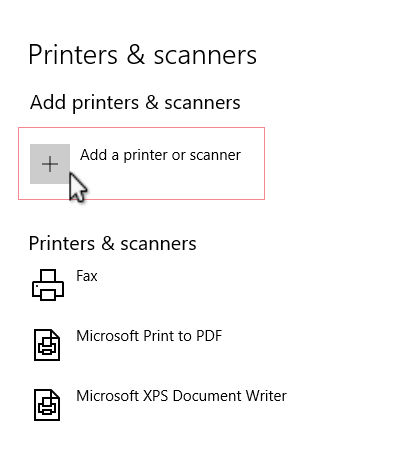Select the 'Microsoft XPS Document Writer' label
This screenshot has height=455, width=413.
coord(181,396)
